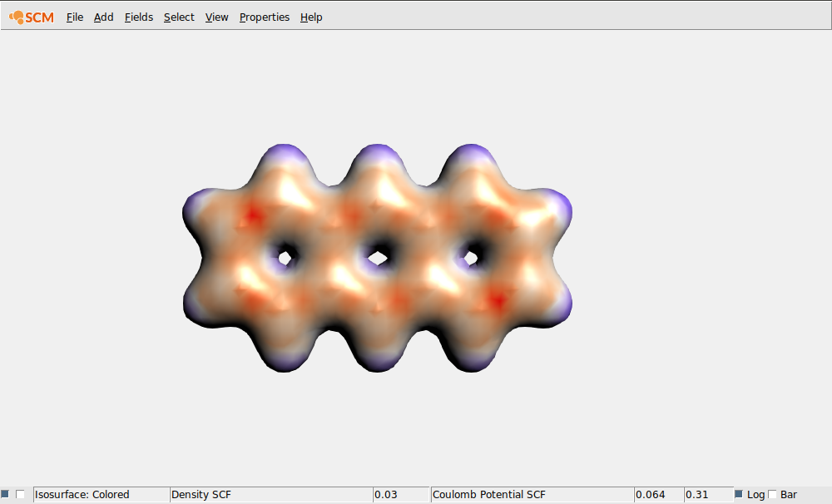Image resolution: width=832 pixels, height=504 pixels.
Task: Open the View menu
Action: pos(216,17)
